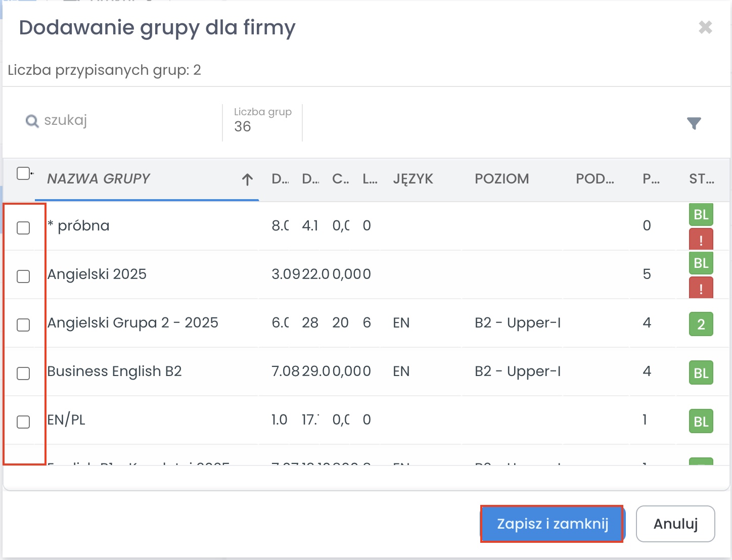The image size is (732, 560).
Task: Sort by the POZIOM column header
Action: [x=501, y=179]
